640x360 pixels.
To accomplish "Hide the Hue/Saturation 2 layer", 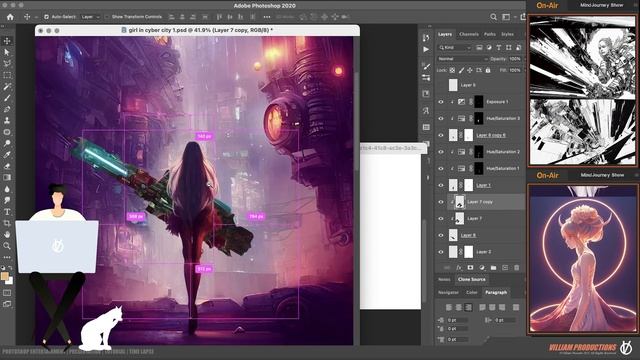I will 441,152.
